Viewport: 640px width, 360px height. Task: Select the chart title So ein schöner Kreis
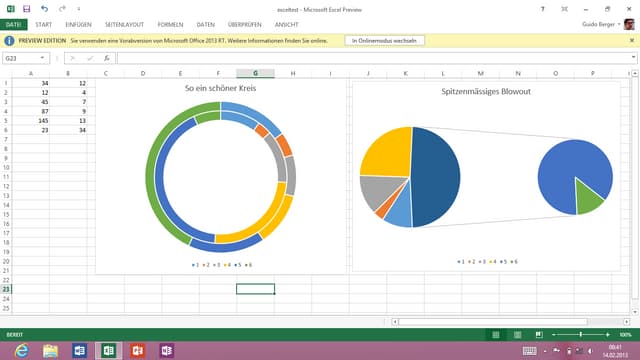[220, 88]
